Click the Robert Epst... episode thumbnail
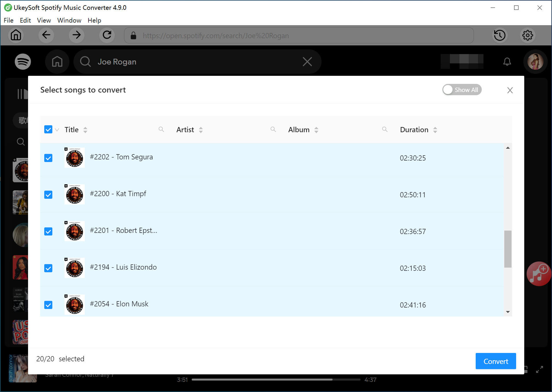 75,231
